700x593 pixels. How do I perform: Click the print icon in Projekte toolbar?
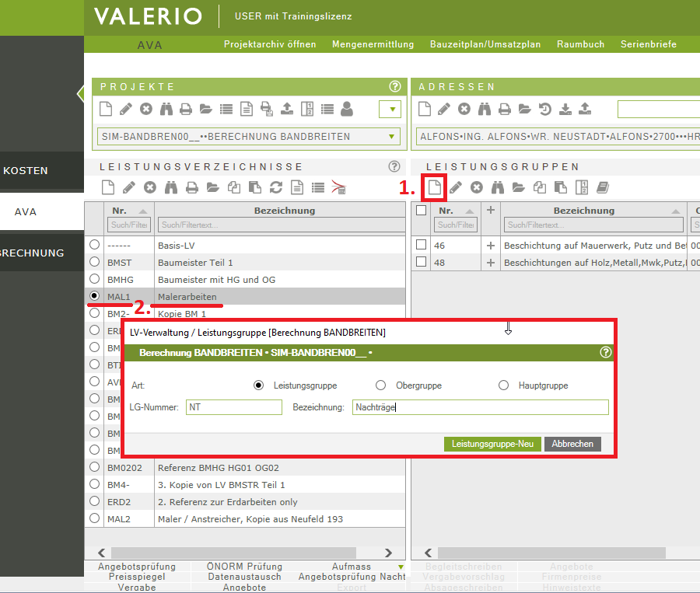click(185, 109)
